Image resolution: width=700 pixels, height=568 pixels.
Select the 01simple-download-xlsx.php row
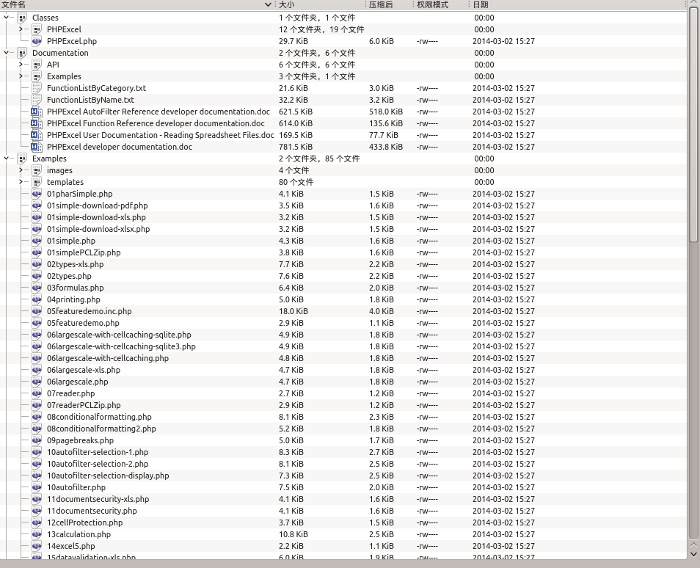[343, 229]
